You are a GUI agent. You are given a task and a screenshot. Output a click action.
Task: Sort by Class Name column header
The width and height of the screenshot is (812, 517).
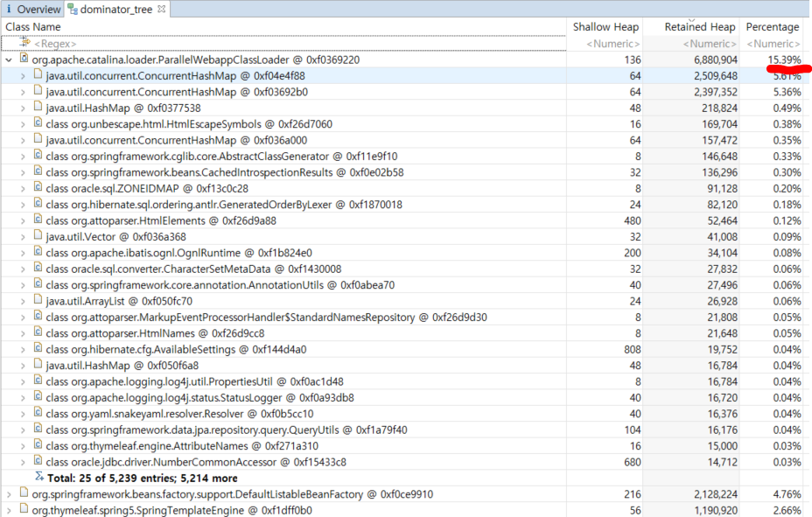click(x=33, y=27)
